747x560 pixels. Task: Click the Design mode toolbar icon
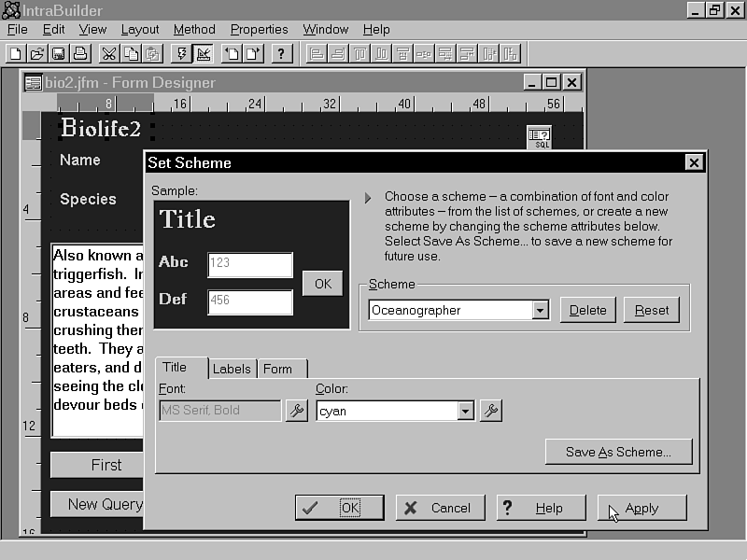[203, 53]
